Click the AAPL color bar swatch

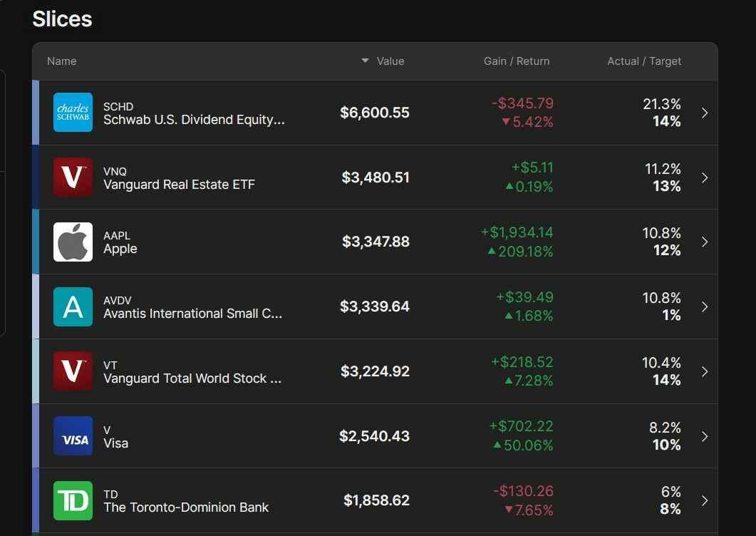tap(36, 242)
